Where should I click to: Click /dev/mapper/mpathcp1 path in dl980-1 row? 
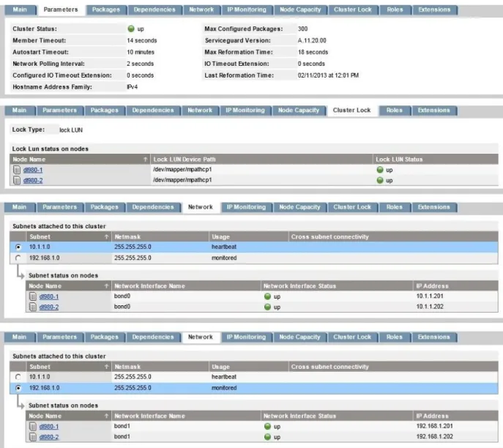[x=182, y=169]
